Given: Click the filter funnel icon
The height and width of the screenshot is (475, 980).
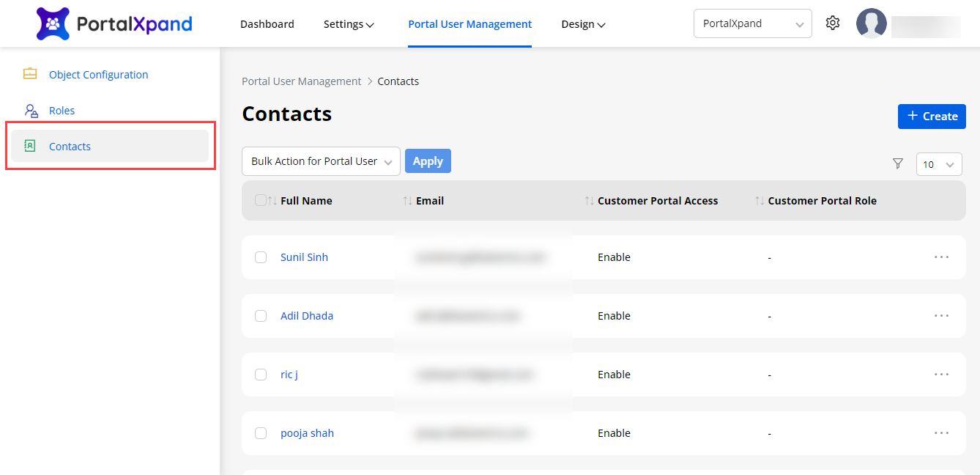Looking at the screenshot, I should tap(898, 164).
